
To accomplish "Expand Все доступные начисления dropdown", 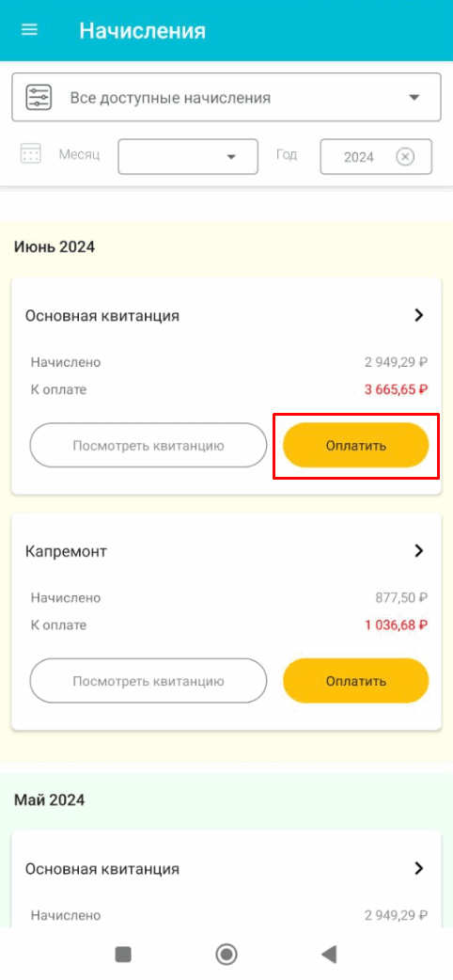I will point(226,98).
